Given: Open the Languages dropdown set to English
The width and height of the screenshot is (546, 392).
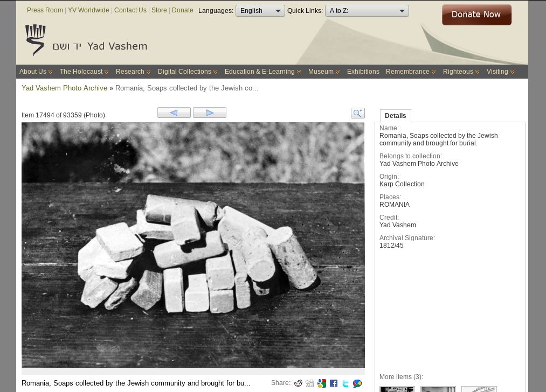Looking at the screenshot, I should pos(260,11).
